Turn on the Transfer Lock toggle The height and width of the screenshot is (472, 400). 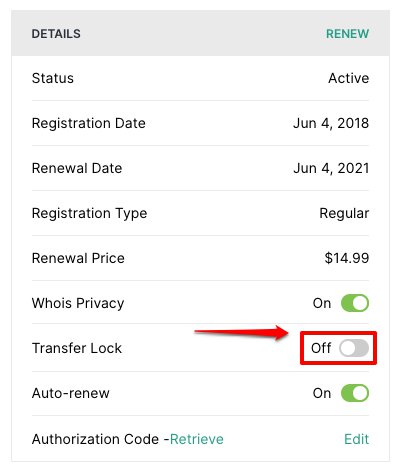(354, 348)
